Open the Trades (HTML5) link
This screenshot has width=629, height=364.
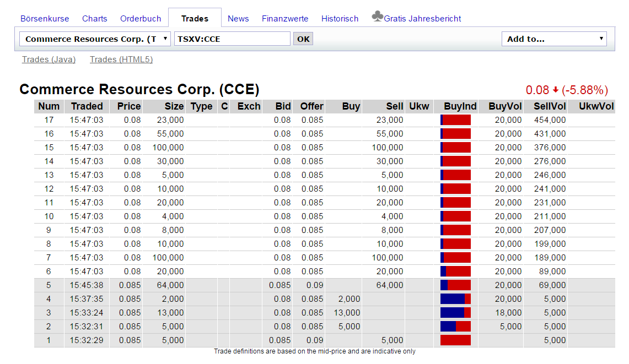coord(121,59)
